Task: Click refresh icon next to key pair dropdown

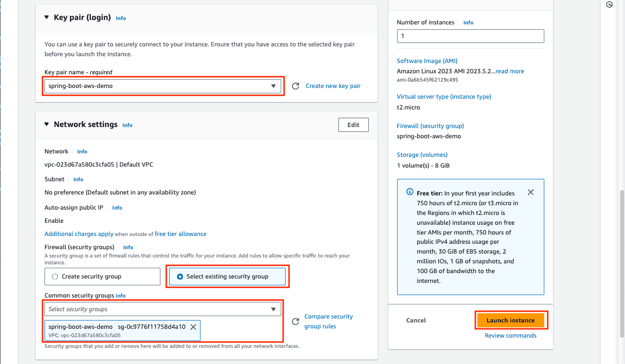Action: (x=295, y=86)
